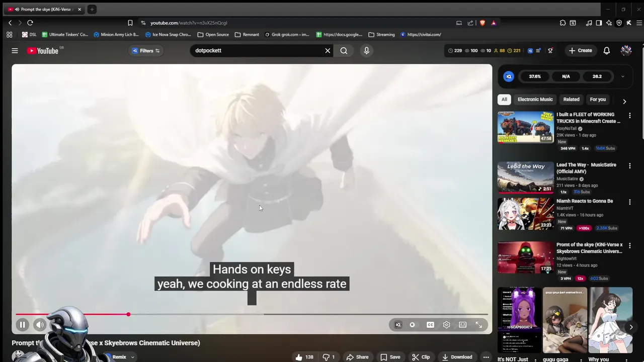Share this video
The height and width of the screenshot is (362, 644).
(x=357, y=357)
